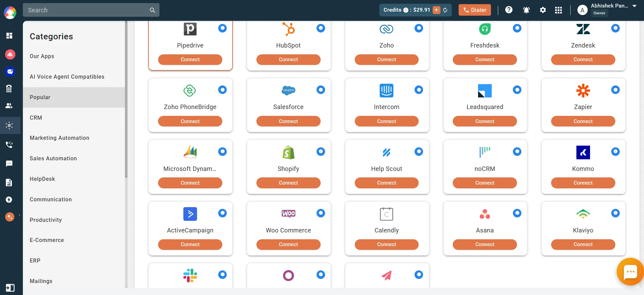Open the reports document icon in sidebar
Viewport: 644px width, 295px height.
pos(9,183)
